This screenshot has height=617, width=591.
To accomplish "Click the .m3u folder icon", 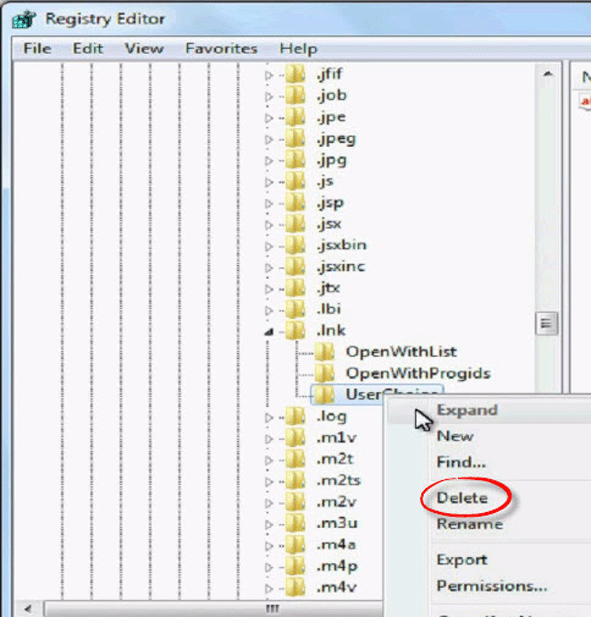I will [296, 523].
